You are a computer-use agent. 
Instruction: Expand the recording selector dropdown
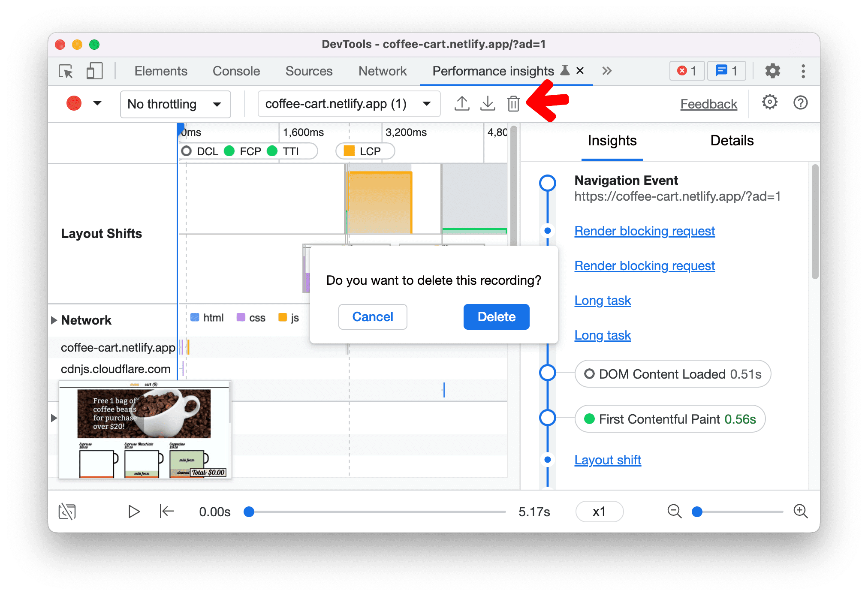click(428, 104)
